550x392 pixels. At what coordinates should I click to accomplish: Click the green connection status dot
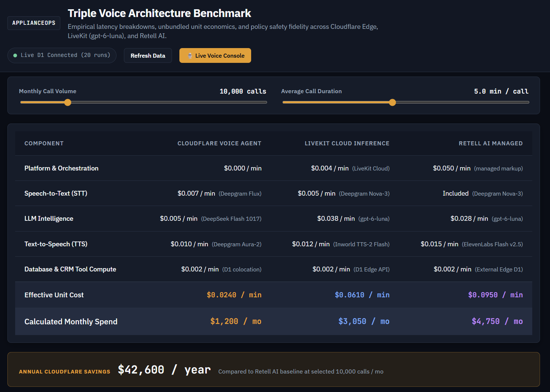(15, 55)
